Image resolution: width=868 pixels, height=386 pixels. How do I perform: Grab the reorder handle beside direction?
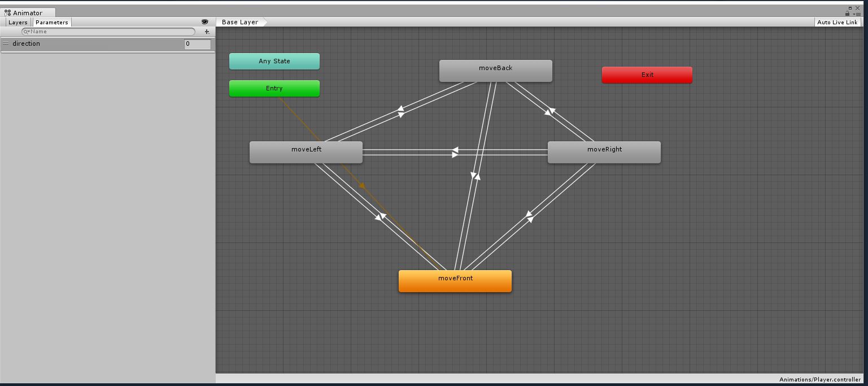click(x=6, y=44)
